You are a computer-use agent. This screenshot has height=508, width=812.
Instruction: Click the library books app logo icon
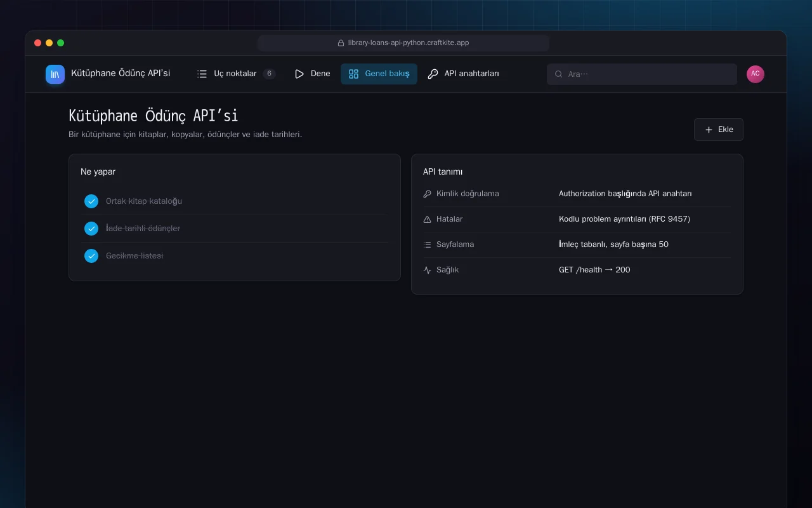(55, 74)
